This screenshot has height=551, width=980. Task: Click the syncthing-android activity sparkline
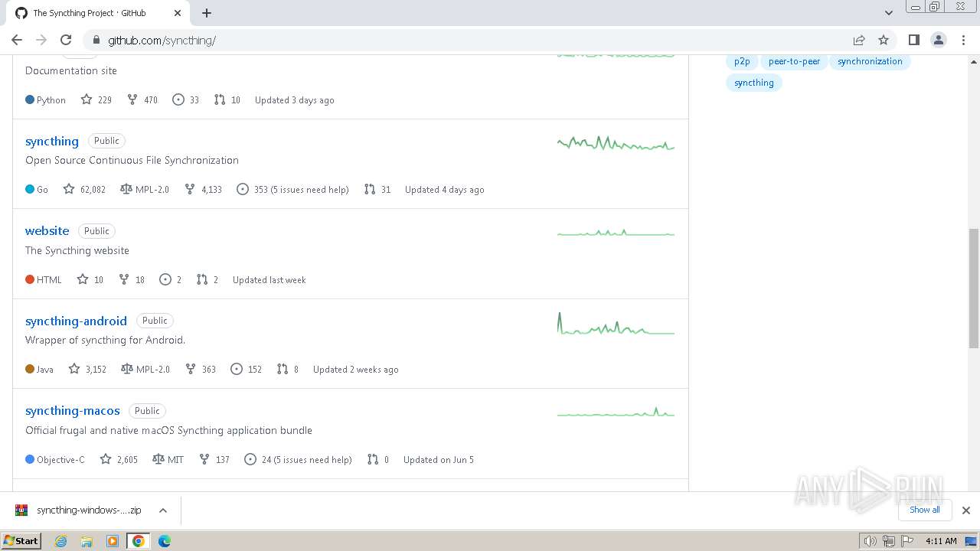point(616,324)
